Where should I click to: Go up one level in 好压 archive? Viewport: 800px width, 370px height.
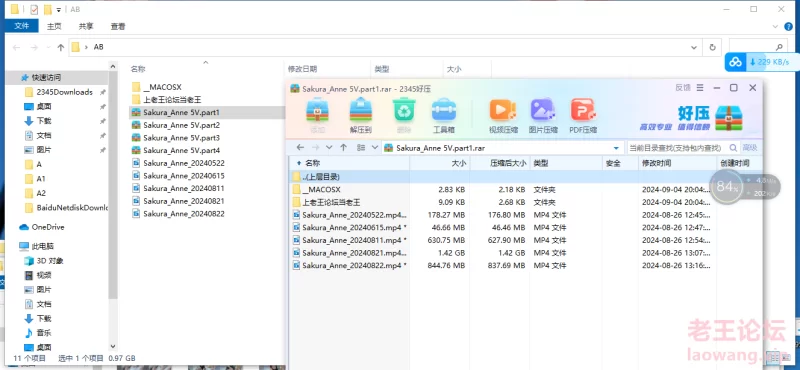coord(343,147)
